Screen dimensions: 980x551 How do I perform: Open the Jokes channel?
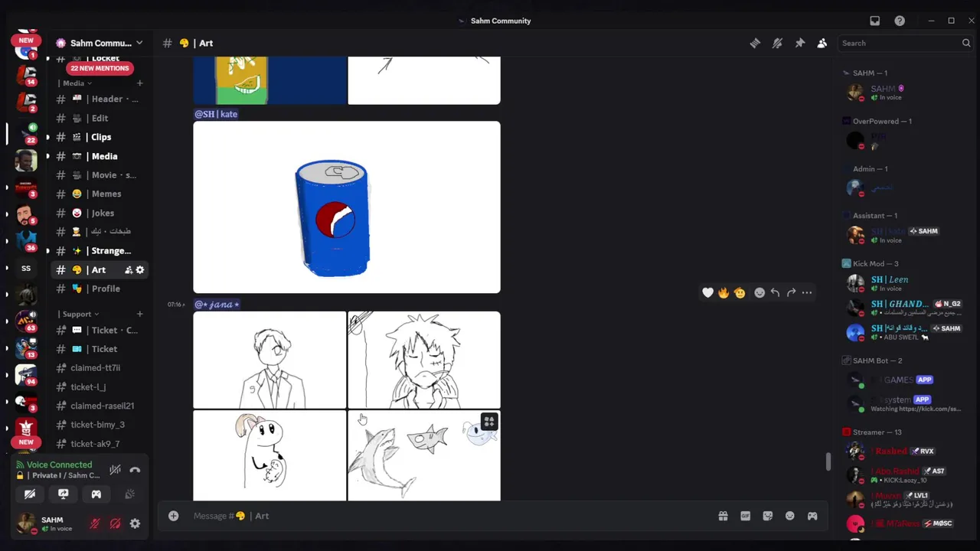click(100, 213)
